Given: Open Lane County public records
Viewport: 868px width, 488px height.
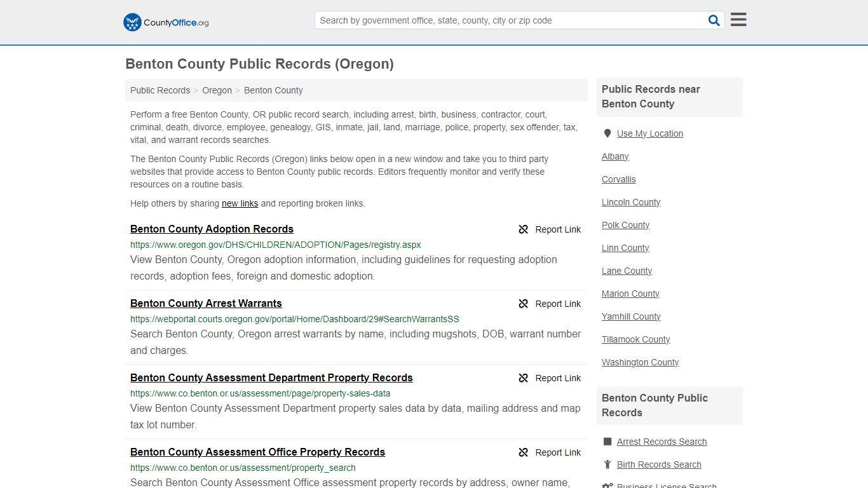Looking at the screenshot, I should (627, 271).
